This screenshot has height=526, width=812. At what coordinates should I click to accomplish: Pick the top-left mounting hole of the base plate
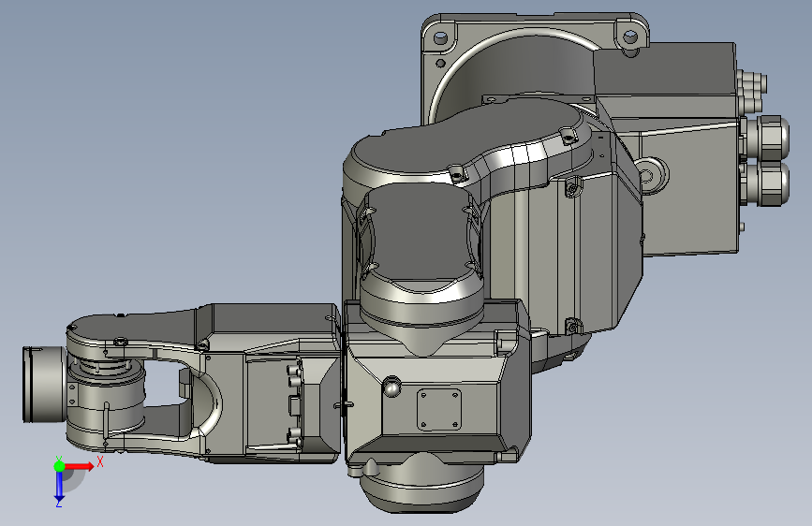tap(439, 37)
